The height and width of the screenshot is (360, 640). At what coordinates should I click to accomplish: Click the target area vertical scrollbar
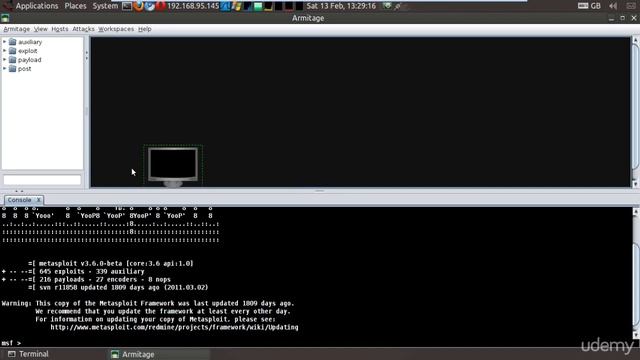pos(635,112)
